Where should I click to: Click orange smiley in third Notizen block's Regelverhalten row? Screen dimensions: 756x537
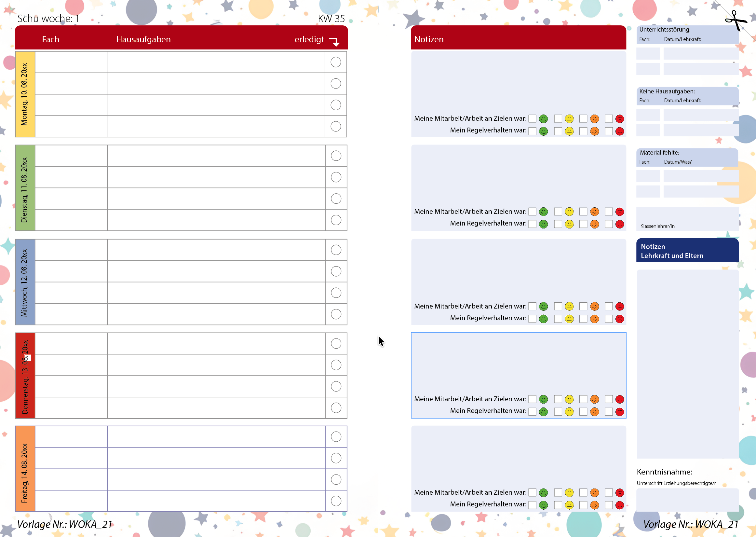pos(594,319)
